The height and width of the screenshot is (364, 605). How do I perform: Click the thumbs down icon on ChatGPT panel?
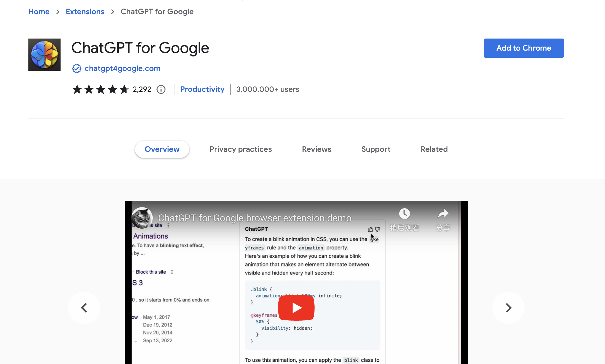(x=377, y=229)
